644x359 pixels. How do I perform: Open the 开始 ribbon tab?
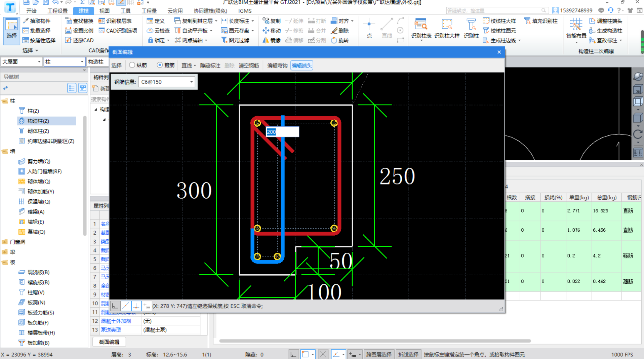coord(31,11)
